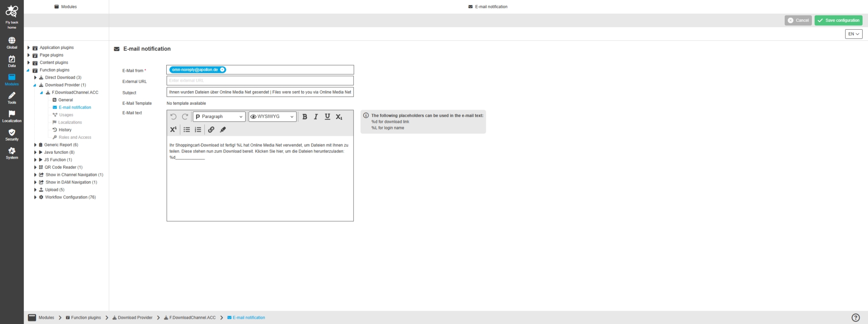Open the Paragraph style dropdown
The image size is (868, 324).
[x=219, y=116]
